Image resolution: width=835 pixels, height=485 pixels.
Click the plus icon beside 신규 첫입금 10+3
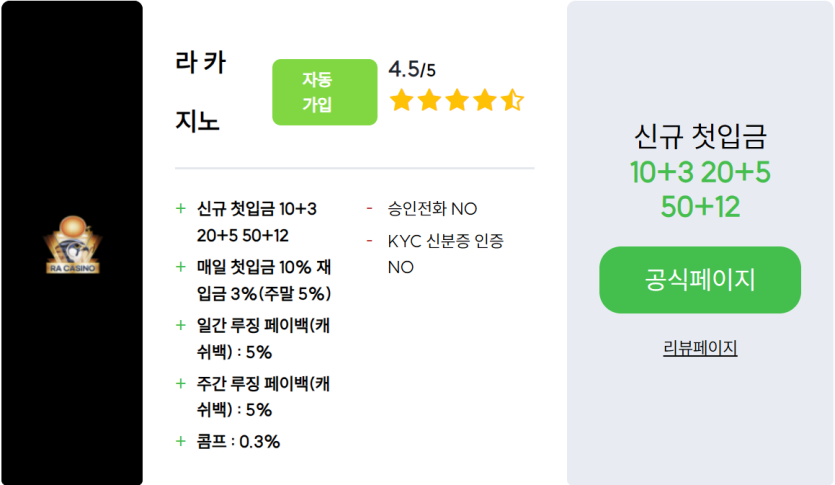181,209
